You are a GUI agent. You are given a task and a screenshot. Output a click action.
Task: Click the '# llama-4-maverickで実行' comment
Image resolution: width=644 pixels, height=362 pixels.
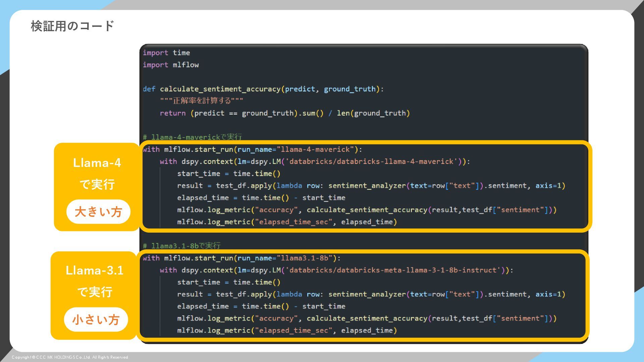point(193,137)
